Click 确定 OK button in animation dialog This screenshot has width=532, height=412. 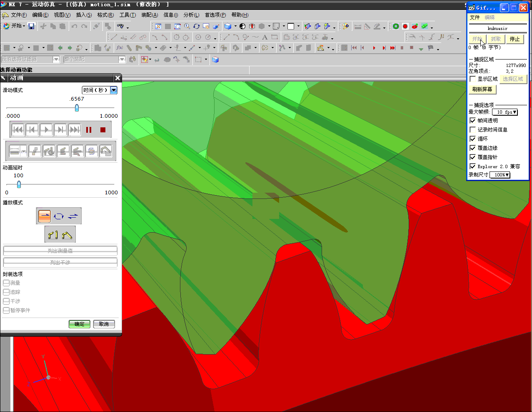[80, 324]
